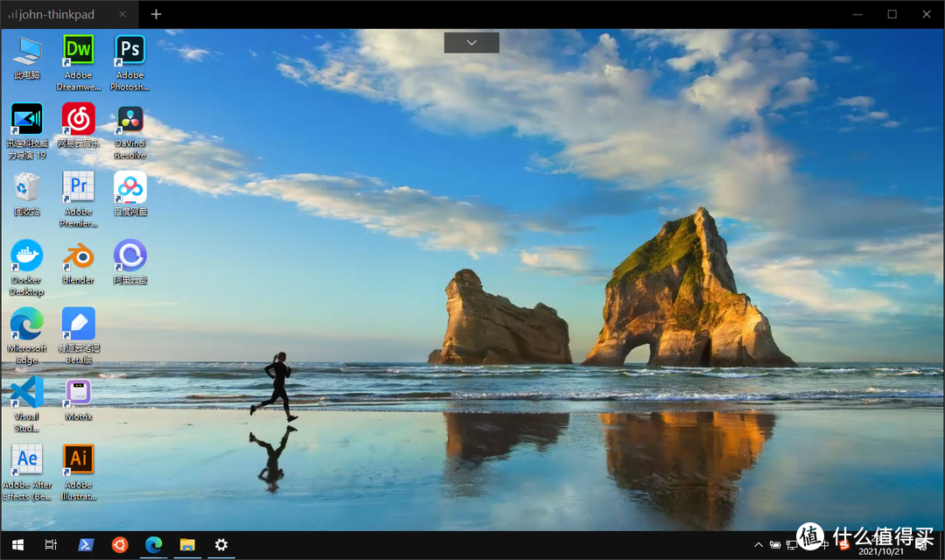Screen dimensions: 945x560
Task: Expand the remote session top dropdown handle
Action: tap(472, 43)
